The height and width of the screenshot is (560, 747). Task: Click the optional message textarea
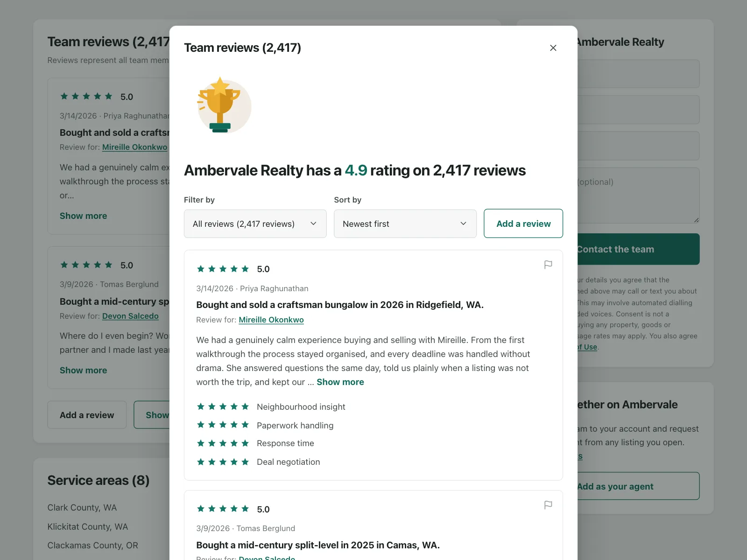638,196
